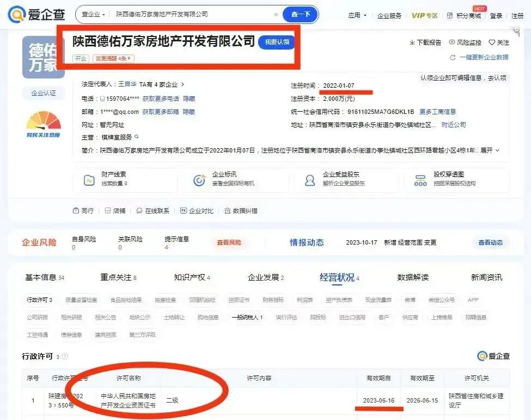Click the 在线联系 icon link
Viewport: 531px width, 420px height.
point(152,211)
